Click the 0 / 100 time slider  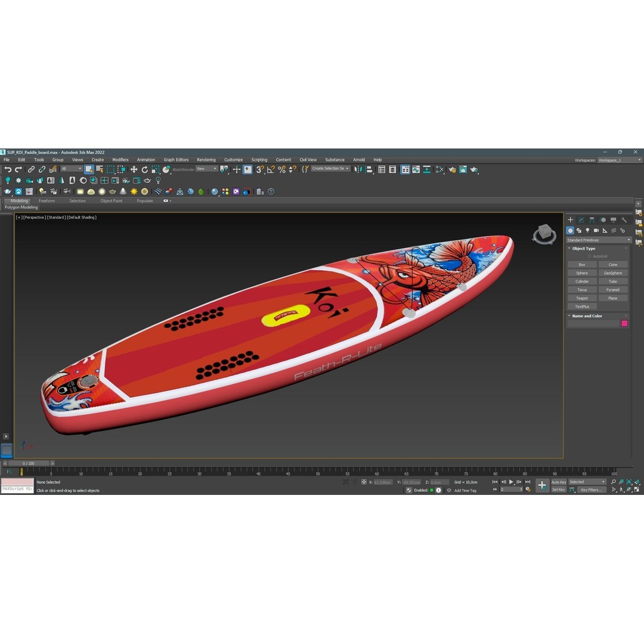pyautogui.click(x=29, y=463)
